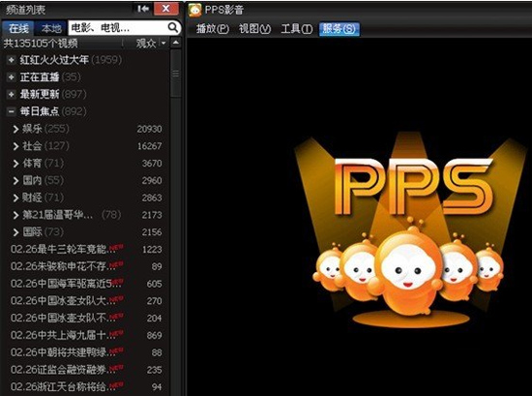Click the channel list scrollbar thumb
Image resolution: width=532 pixels, height=396 pixels.
176,74
